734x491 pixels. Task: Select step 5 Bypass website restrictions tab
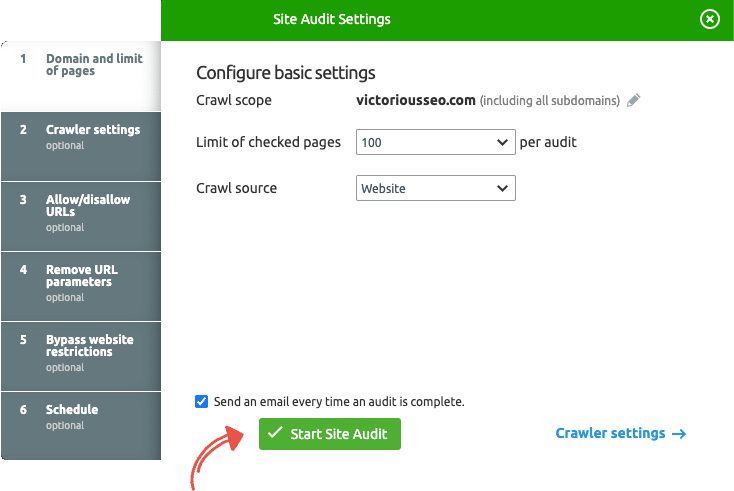81,356
